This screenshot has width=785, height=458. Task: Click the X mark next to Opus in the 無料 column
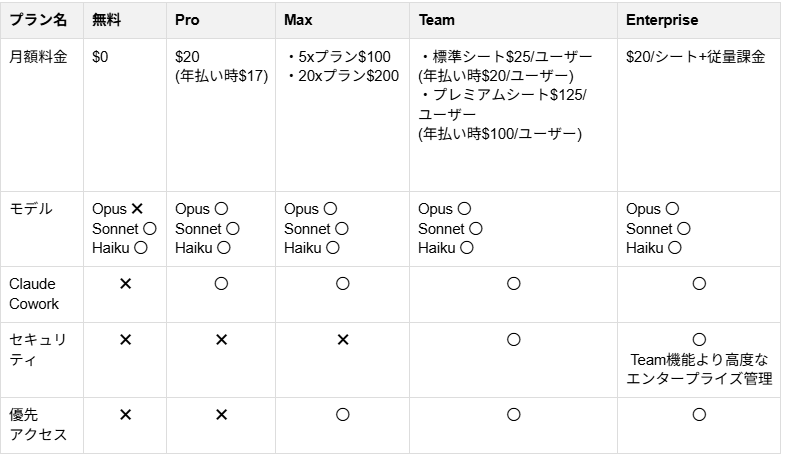click(x=137, y=209)
